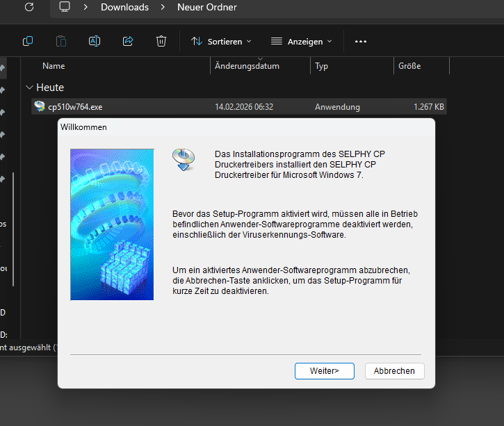Click the cp510w764.exe file icon
The width and height of the screenshot is (504, 426).
click(x=40, y=106)
